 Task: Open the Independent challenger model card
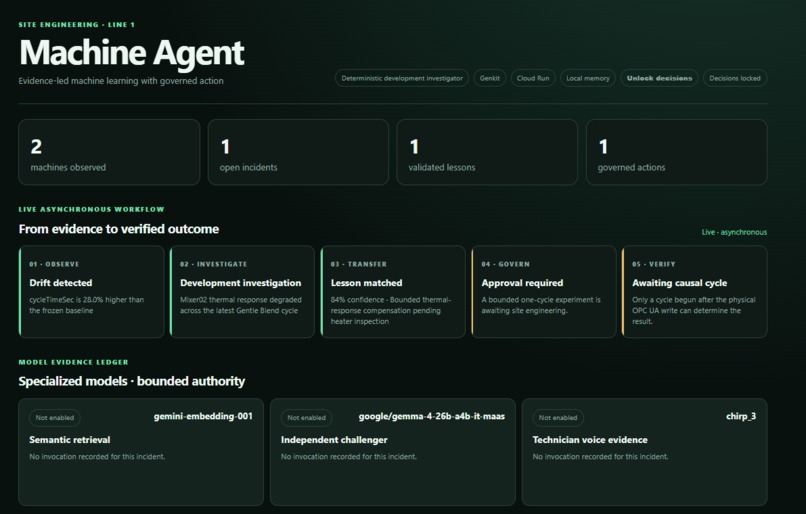pos(393,452)
